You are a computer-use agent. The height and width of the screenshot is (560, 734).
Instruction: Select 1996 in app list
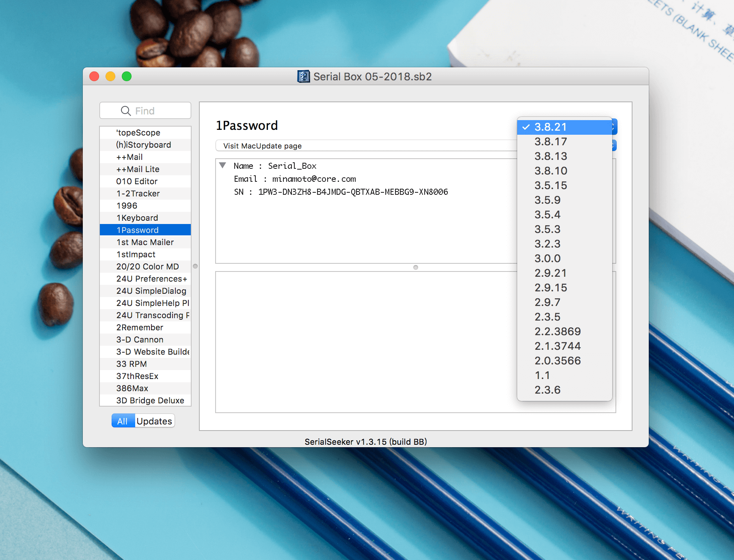tap(145, 206)
